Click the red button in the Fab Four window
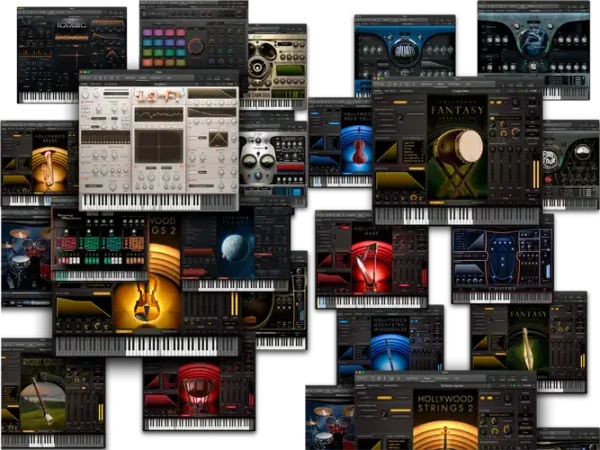 548,179
